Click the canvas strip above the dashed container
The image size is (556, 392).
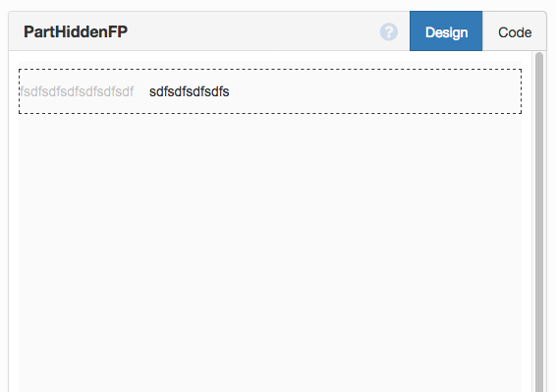(x=270, y=65)
